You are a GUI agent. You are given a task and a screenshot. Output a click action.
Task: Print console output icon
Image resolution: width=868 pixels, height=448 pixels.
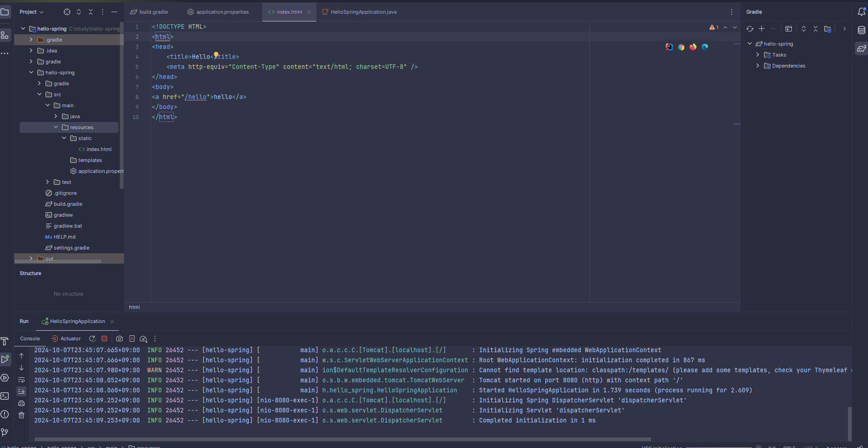click(x=21, y=403)
